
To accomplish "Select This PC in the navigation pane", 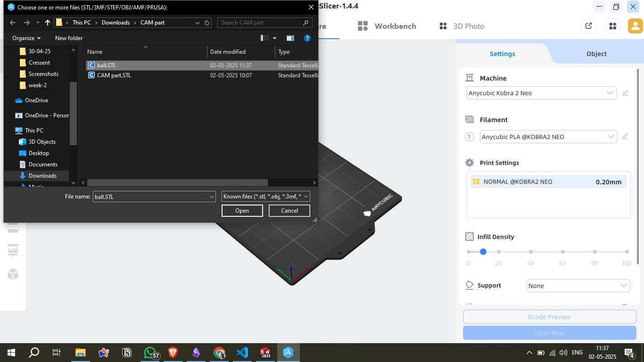I will click(33, 131).
